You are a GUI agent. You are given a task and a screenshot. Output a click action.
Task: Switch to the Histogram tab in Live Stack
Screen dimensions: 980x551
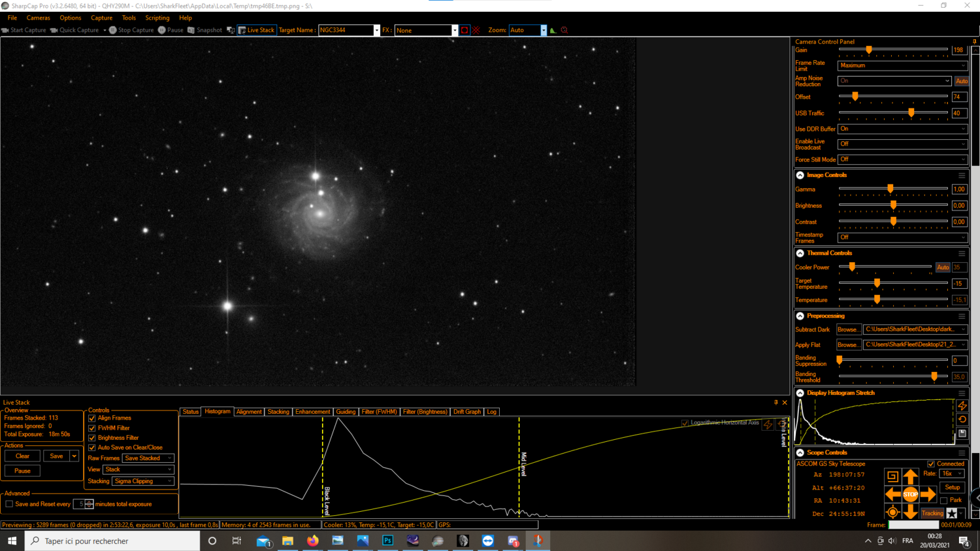(218, 412)
